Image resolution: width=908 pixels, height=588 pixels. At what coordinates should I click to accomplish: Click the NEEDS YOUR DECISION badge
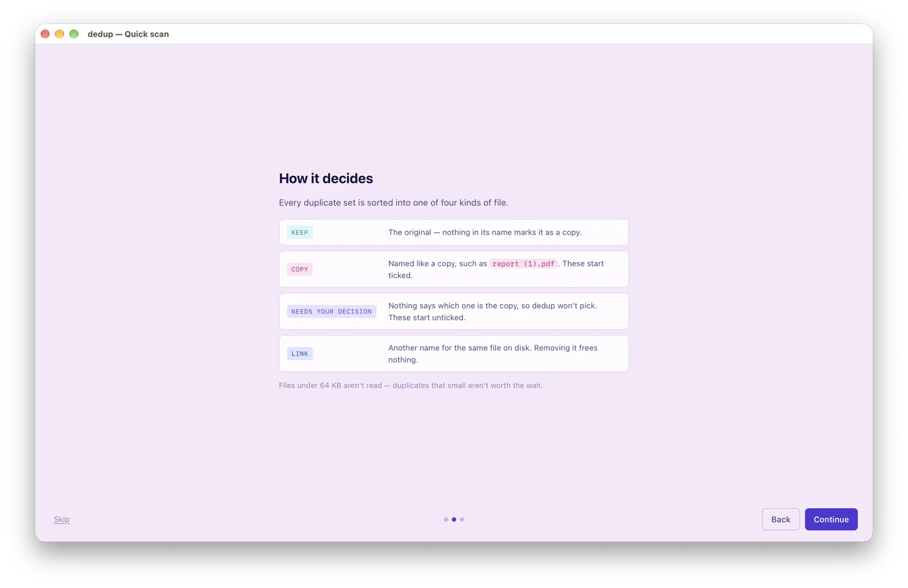pyautogui.click(x=331, y=311)
